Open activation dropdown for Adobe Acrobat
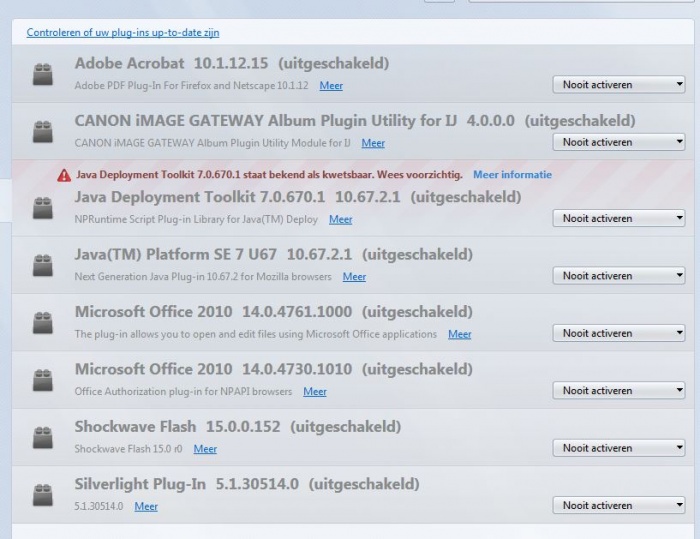This screenshot has height=539, width=700. point(619,84)
